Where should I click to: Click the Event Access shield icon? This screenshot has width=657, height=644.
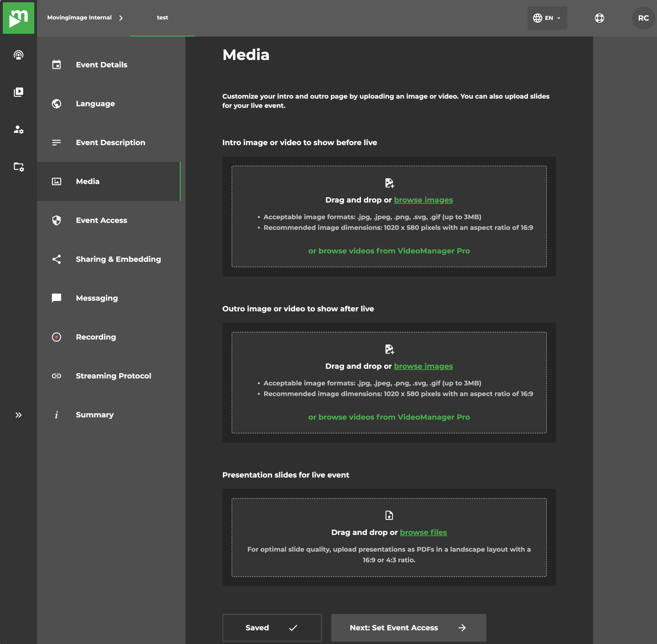pyautogui.click(x=57, y=220)
